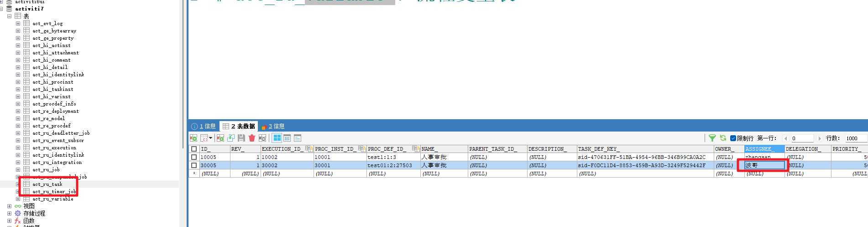Screen dimensions: 868x227
Task: Expand the act_ru_variable table node
Action: coord(18,199)
